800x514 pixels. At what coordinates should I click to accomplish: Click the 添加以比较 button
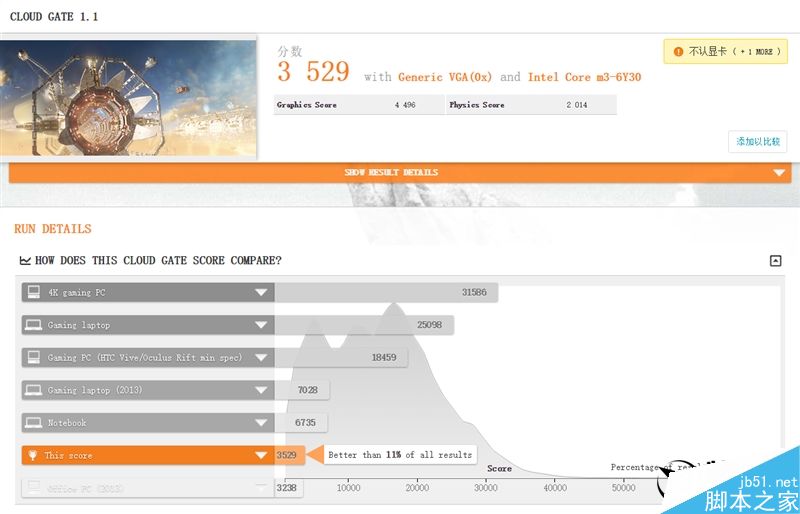758,141
